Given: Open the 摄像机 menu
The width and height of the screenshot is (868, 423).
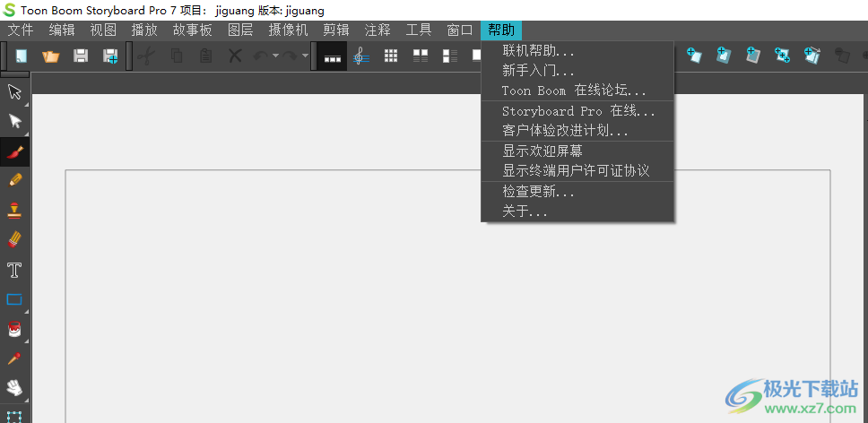Looking at the screenshot, I should click(289, 30).
